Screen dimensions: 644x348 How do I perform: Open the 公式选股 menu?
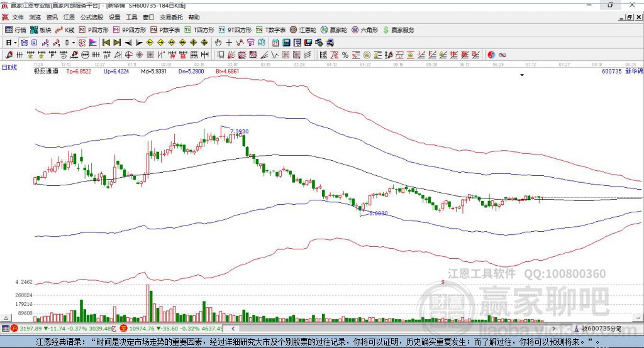click(x=92, y=17)
